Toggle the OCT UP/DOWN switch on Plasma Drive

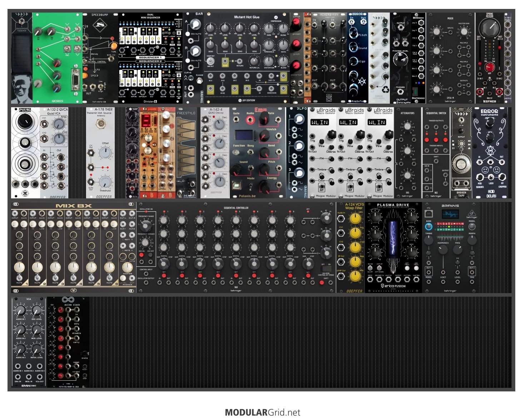click(x=379, y=268)
